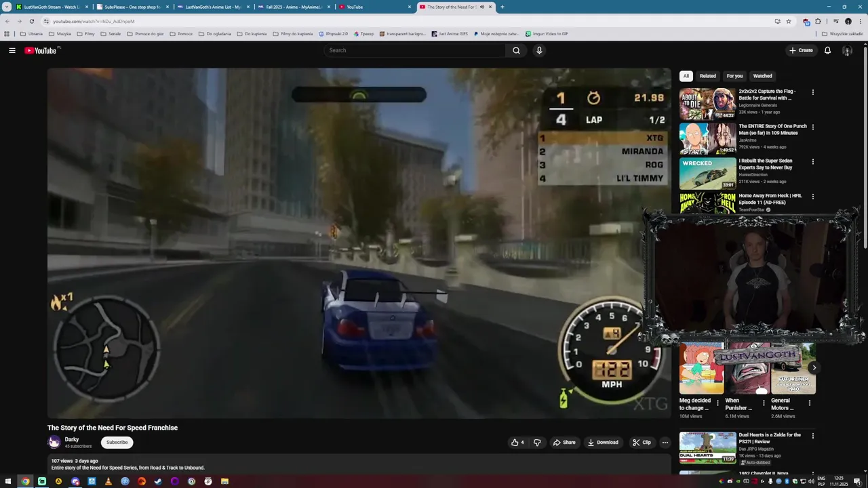Go back with the browser back arrow
This screenshot has width=868, height=488.
click(7, 21)
